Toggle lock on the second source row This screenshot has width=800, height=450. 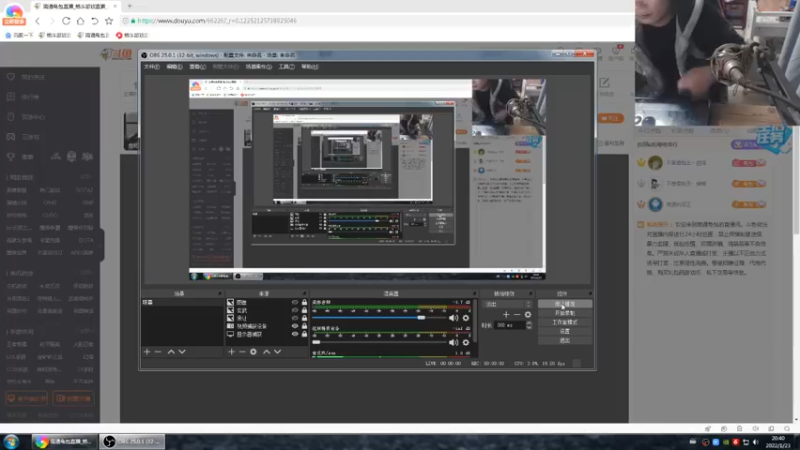[305, 310]
